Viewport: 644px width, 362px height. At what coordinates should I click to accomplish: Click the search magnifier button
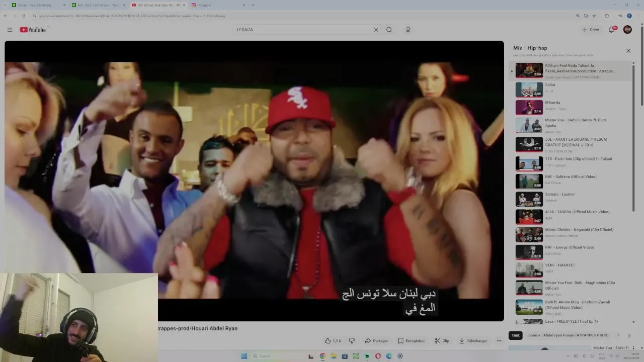click(x=389, y=30)
